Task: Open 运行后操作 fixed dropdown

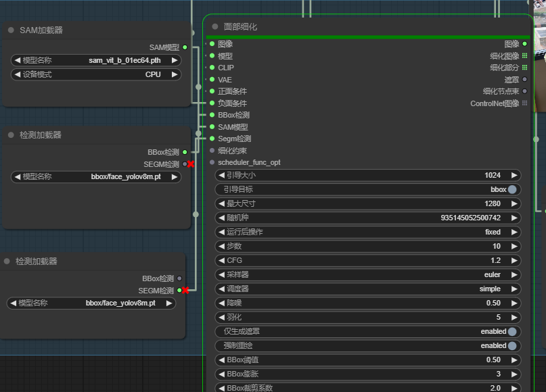Action: pos(367,232)
